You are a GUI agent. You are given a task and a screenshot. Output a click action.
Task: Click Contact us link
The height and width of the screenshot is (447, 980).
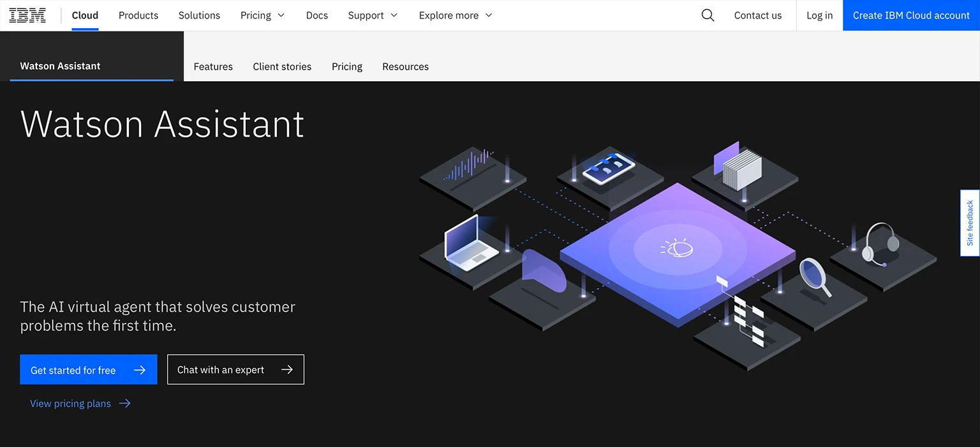coord(758,15)
